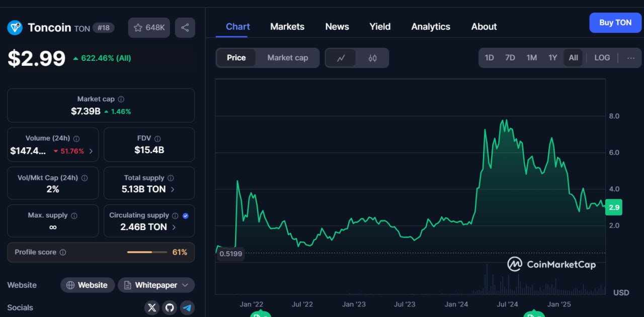The width and height of the screenshot is (644, 317).
Task: Expand the Total supply 5.13B TON chevron
Action: 173,189
